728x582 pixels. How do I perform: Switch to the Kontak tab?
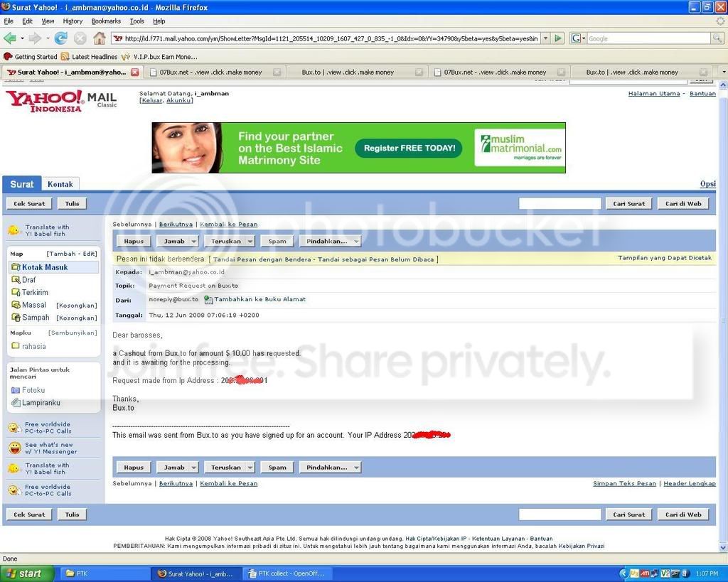[60, 184]
